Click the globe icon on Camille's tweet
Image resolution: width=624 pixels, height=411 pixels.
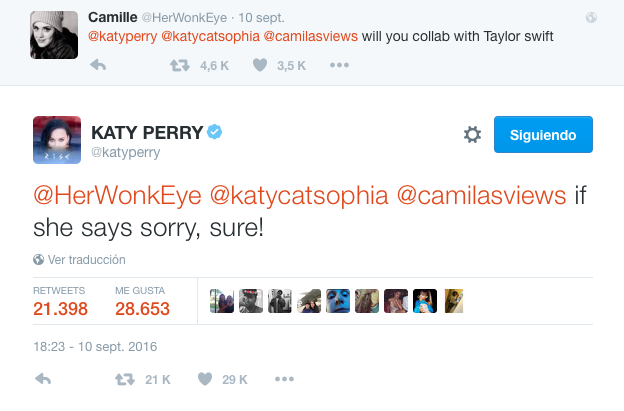pyautogui.click(x=591, y=18)
